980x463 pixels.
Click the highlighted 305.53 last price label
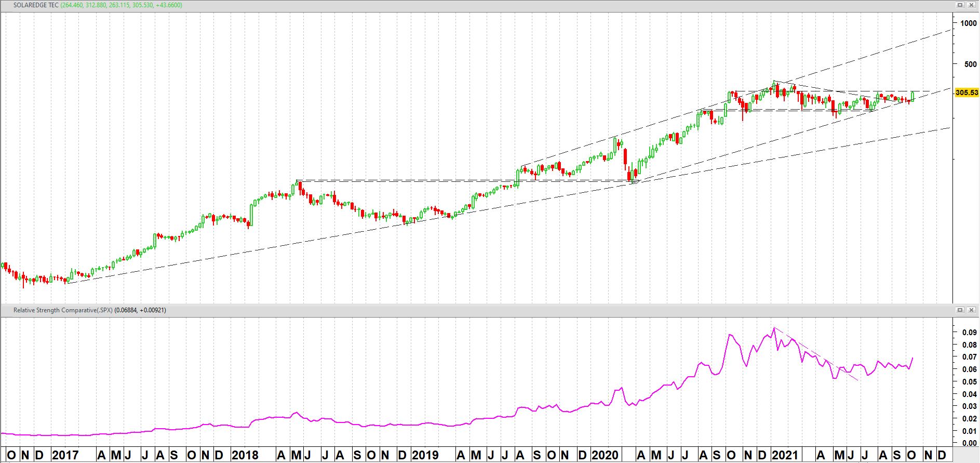pyautogui.click(x=966, y=92)
